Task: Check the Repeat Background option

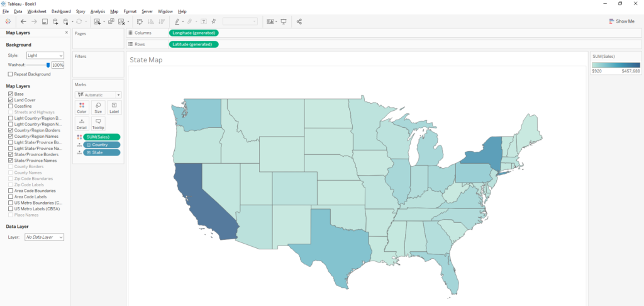Action: pyautogui.click(x=11, y=74)
